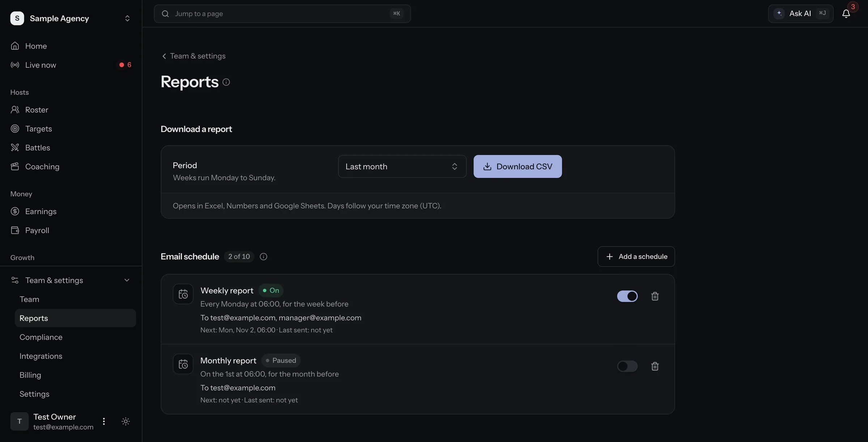This screenshot has height=442, width=868.
Task: Click the '2 of 10' schedule count badge
Action: (x=239, y=256)
